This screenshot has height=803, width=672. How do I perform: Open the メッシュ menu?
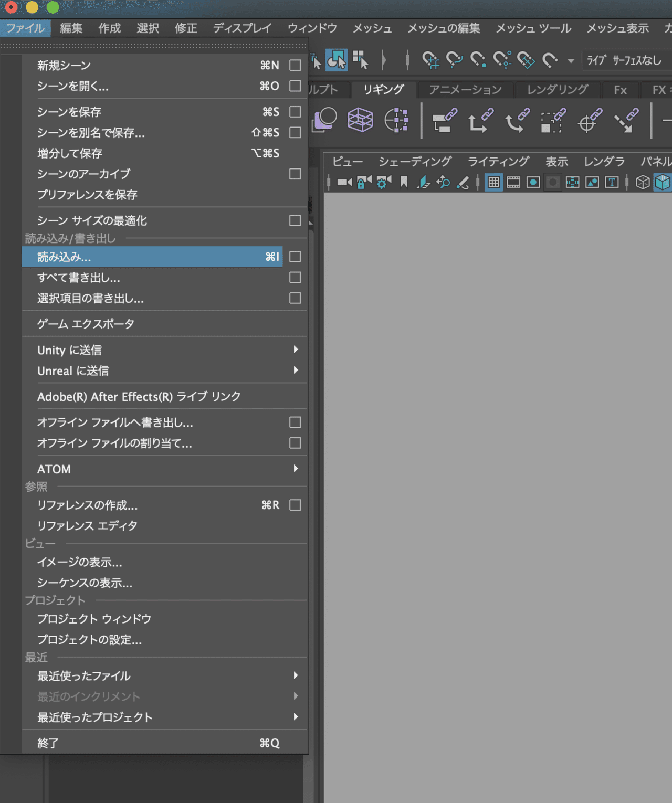372,28
